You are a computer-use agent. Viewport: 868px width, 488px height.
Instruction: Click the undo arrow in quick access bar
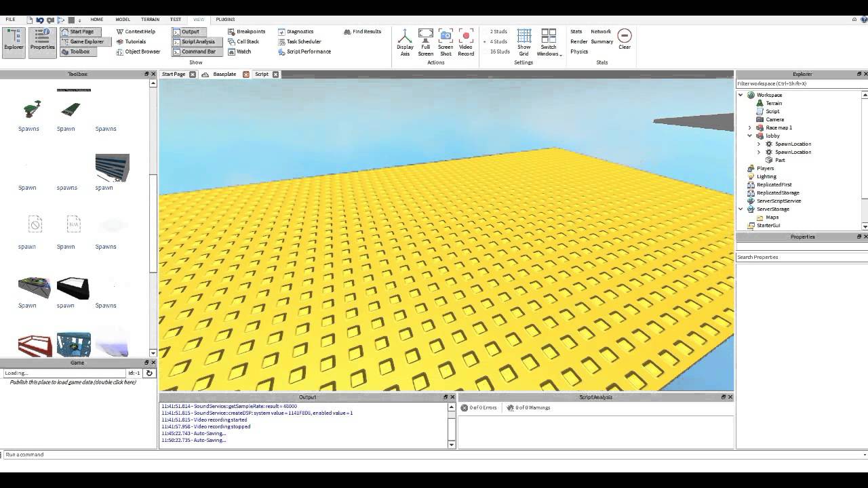point(40,20)
